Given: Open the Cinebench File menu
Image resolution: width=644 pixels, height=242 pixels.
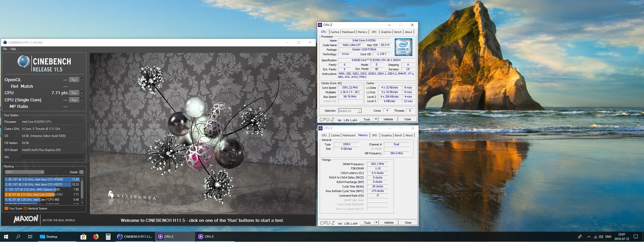Looking at the screenshot, I should pos(5,49).
